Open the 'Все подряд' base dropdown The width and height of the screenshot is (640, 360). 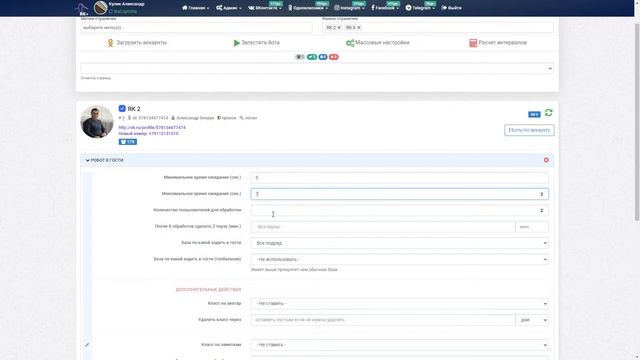[x=400, y=243]
